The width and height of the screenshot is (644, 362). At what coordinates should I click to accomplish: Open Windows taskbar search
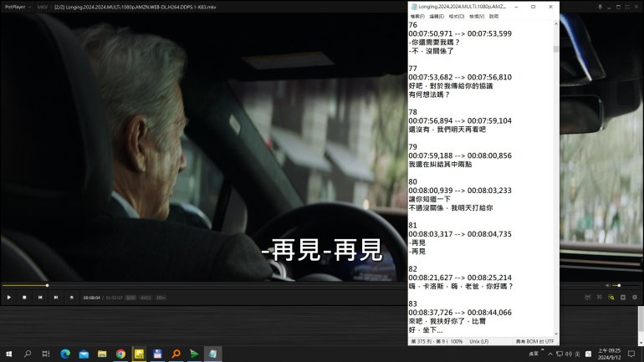click(x=28, y=354)
